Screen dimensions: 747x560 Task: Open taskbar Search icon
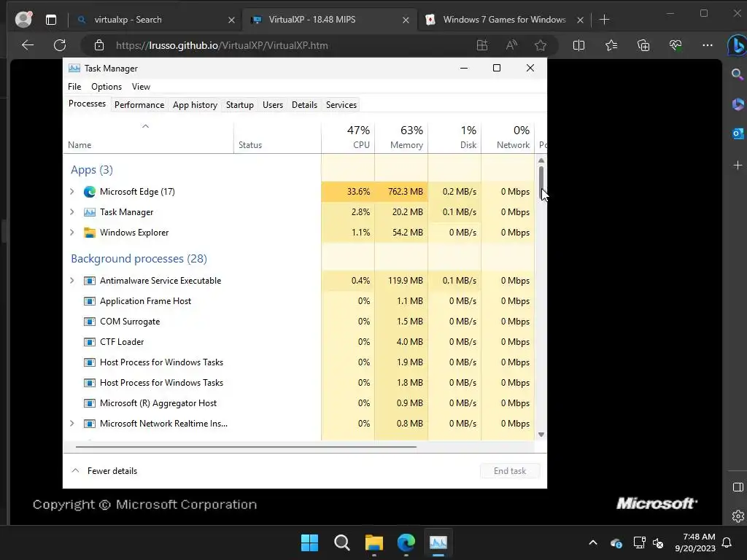tap(341, 542)
